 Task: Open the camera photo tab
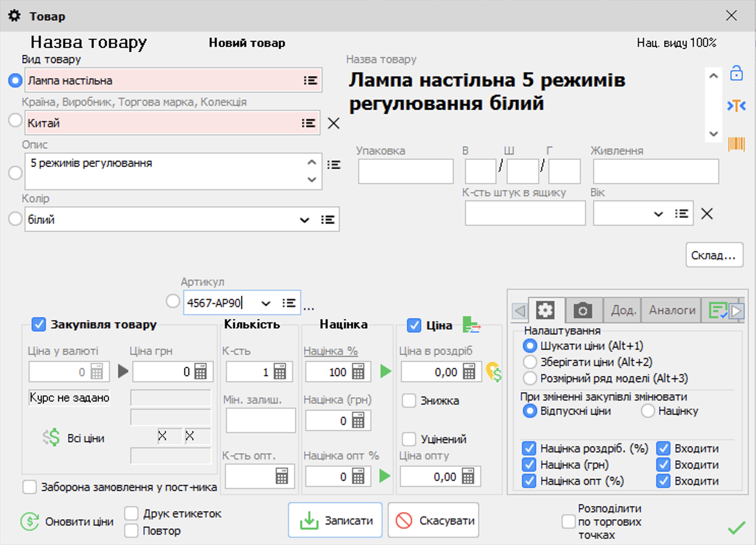click(x=583, y=310)
